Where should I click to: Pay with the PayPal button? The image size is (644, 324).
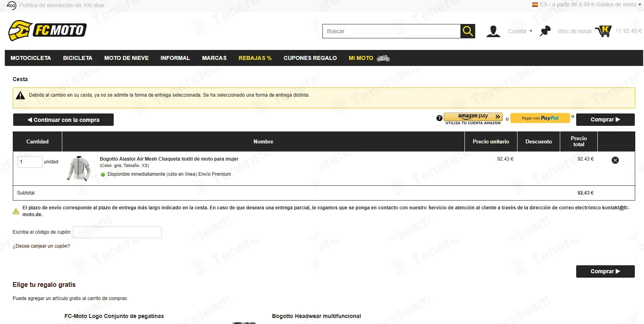pos(540,118)
